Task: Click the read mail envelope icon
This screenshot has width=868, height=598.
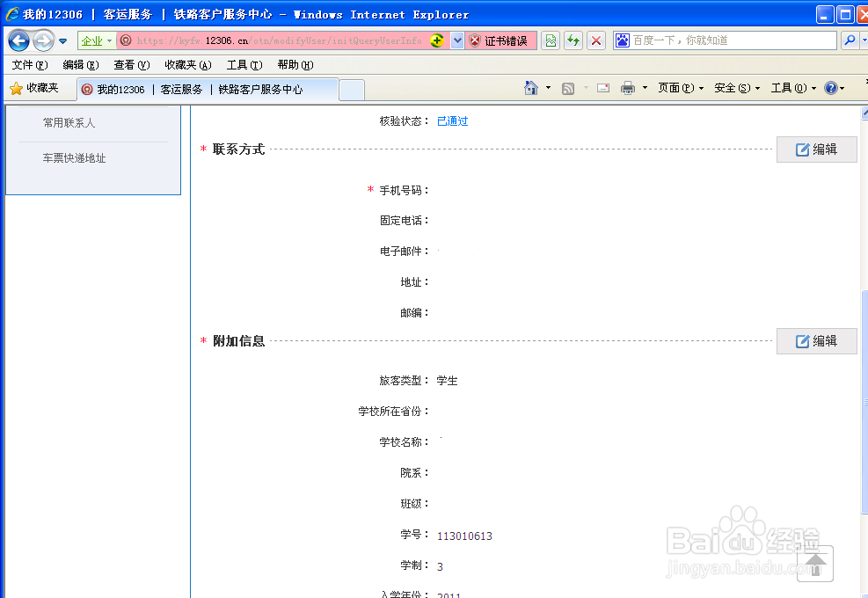Action: (602, 89)
